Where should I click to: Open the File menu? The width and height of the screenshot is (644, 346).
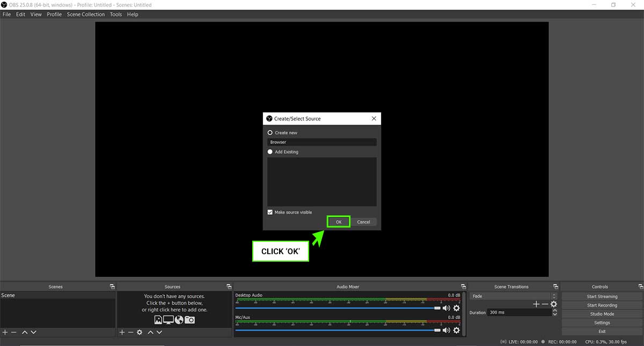[6, 15]
